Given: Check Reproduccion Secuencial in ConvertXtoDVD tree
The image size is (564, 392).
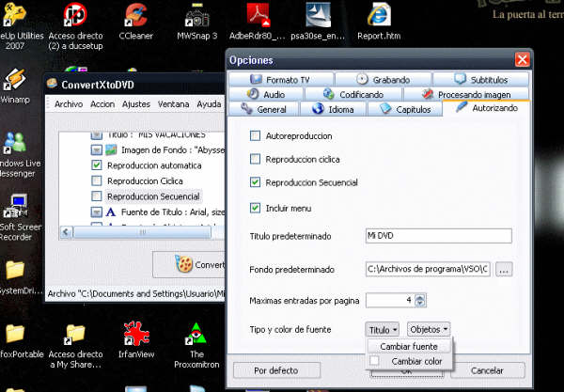Looking at the screenshot, I should [x=97, y=196].
